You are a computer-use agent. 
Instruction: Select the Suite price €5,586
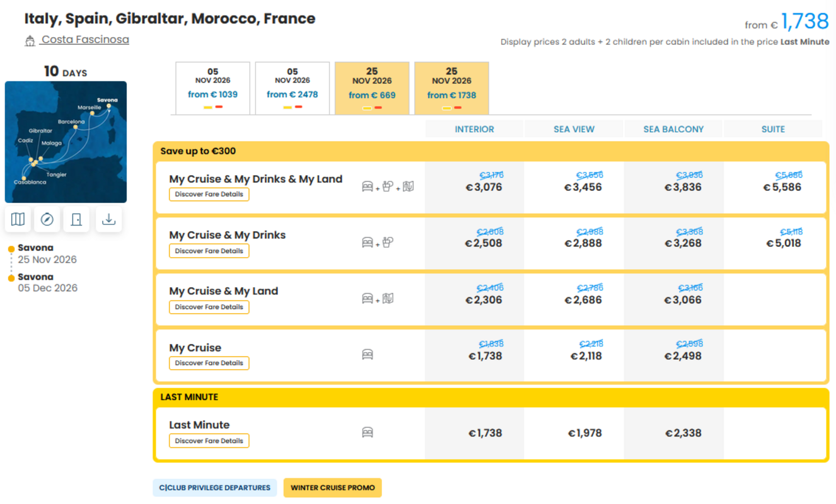pos(782,187)
